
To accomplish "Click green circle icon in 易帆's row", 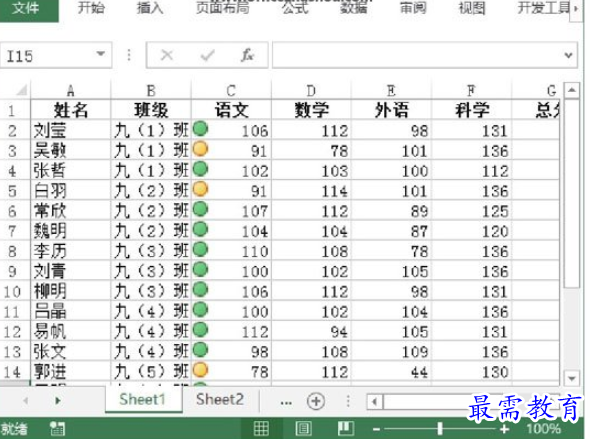I will pyautogui.click(x=201, y=330).
